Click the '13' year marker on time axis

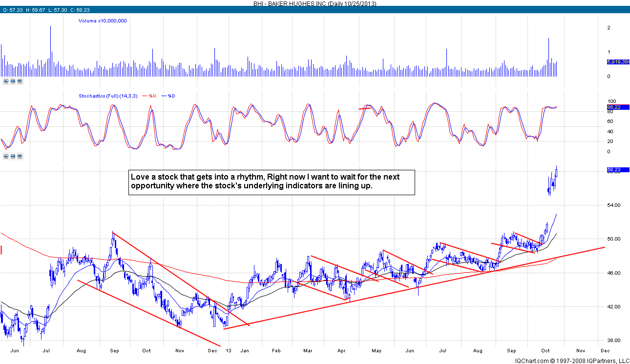point(229,350)
